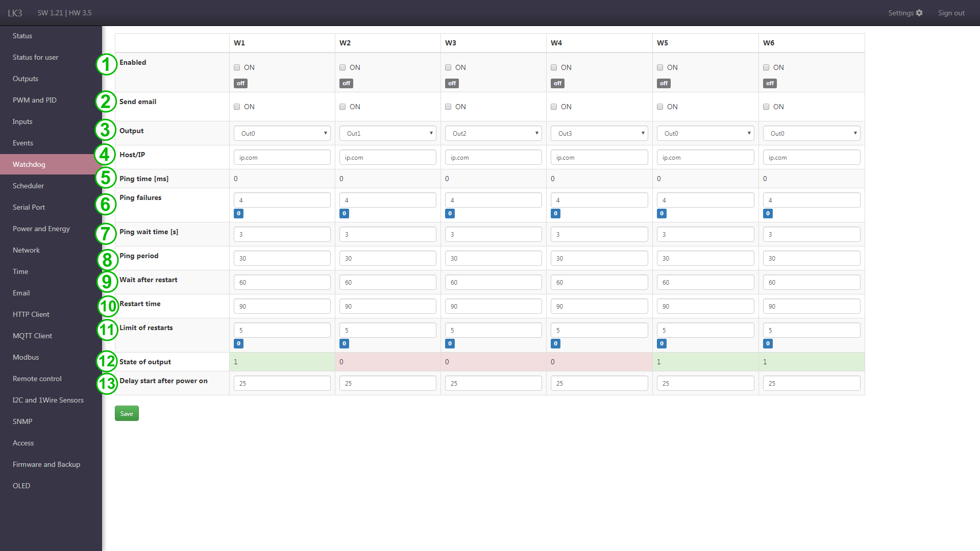Image resolution: width=980 pixels, height=551 pixels.
Task: Click Sign out link
Action: click(951, 13)
